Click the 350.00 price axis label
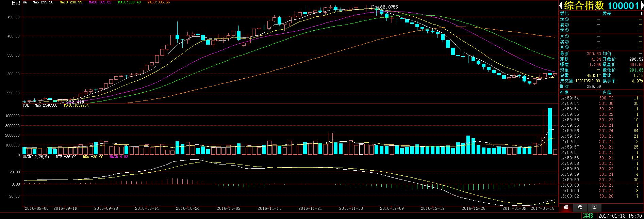Screen dimensions: 644x219 pyautogui.click(x=14, y=55)
